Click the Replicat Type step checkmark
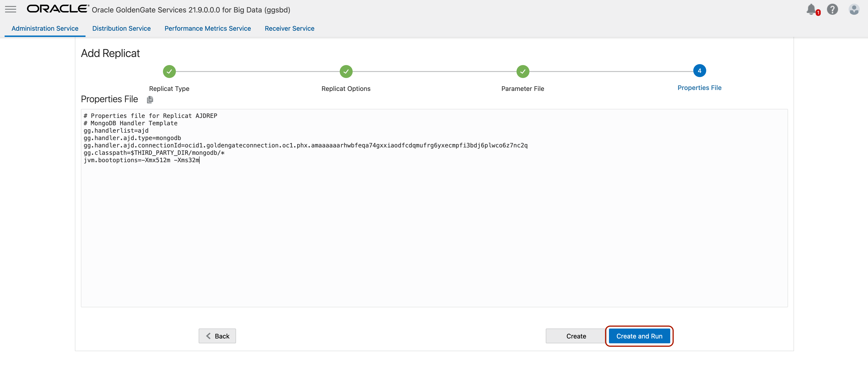The height and width of the screenshot is (365, 868). coord(169,72)
